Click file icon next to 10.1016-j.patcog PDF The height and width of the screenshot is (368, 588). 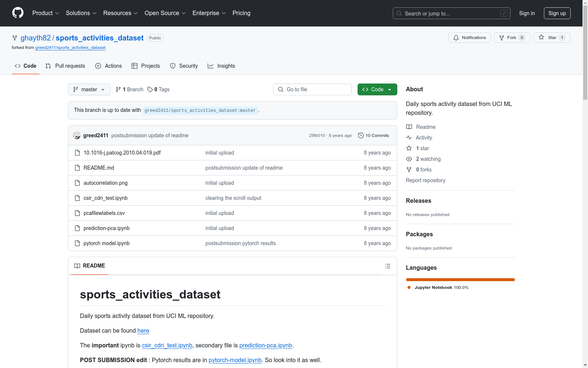(x=77, y=153)
